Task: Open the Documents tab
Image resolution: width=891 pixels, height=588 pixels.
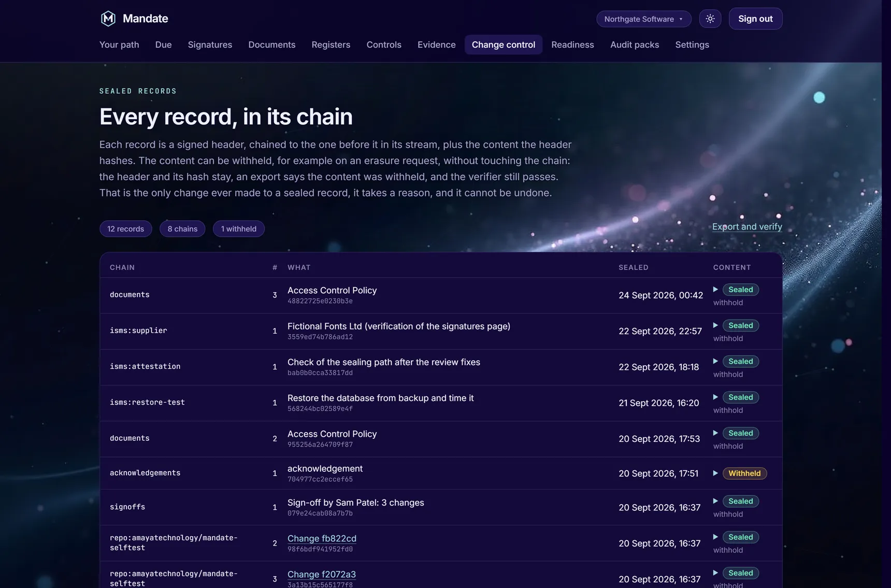Action: (x=272, y=45)
